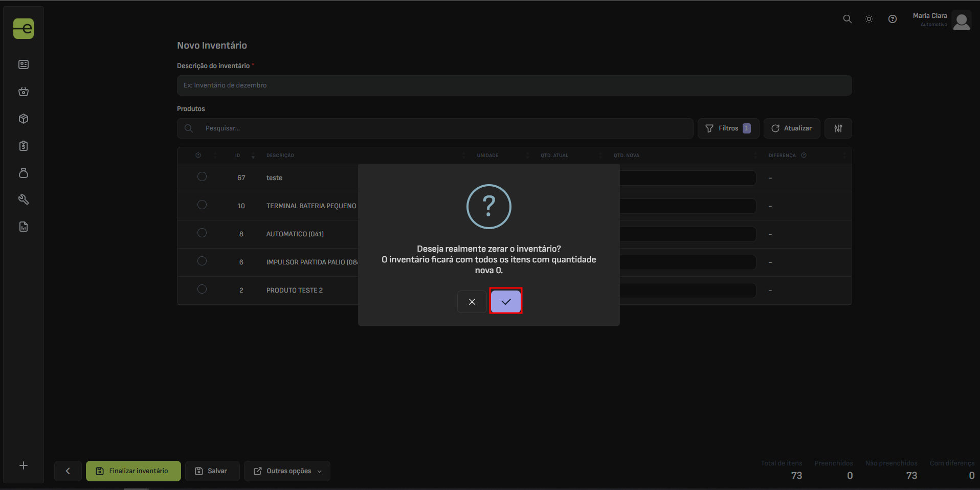Image resolution: width=980 pixels, height=490 pixels.
Task: Open column settings sliders icon
Action: tap(838, 128)
